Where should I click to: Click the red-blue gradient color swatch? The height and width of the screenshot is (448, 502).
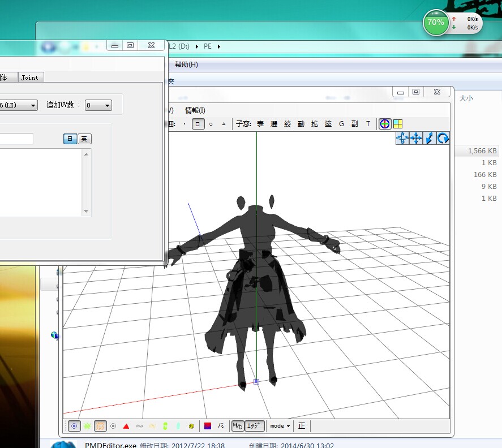pyautogui.click(x=208, y=427)
